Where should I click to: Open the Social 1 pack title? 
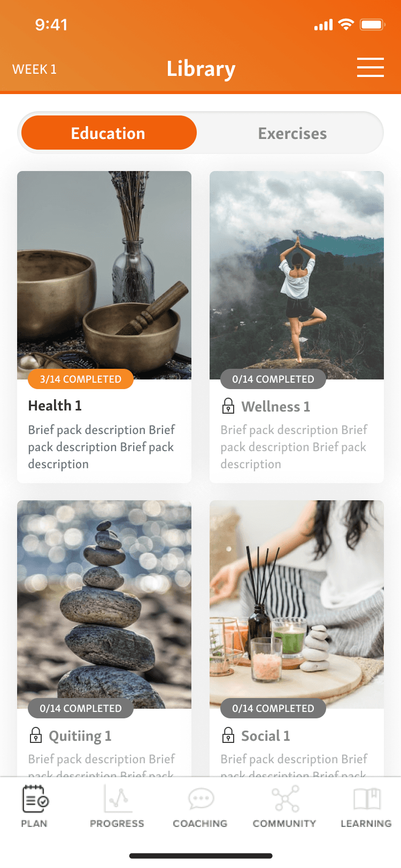[266, 736]
